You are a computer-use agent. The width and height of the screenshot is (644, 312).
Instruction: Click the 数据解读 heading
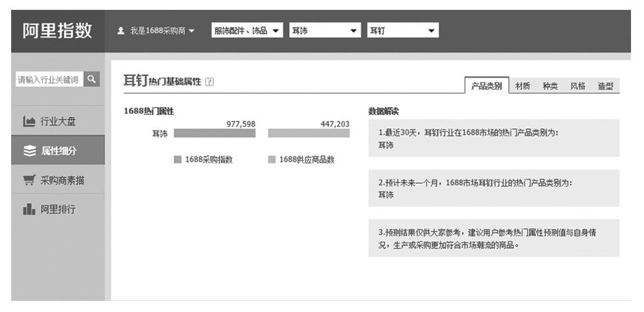click(x=383, y=111)
